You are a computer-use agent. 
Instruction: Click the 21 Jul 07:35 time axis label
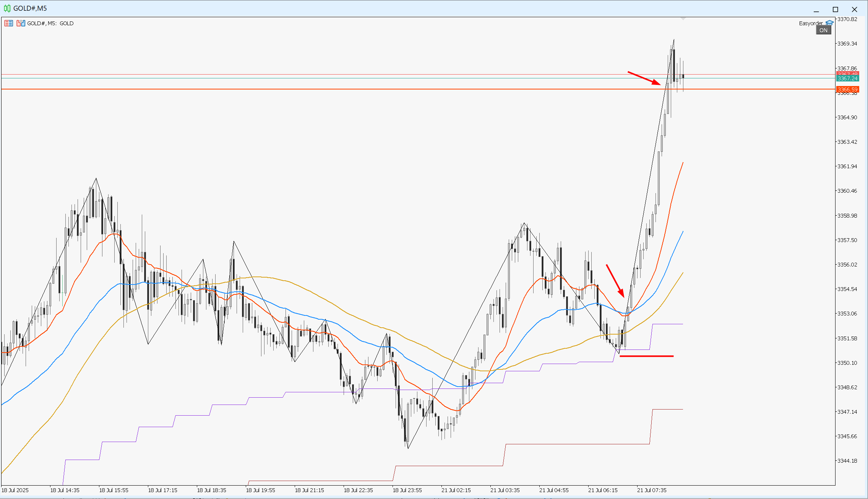[651, 490]
